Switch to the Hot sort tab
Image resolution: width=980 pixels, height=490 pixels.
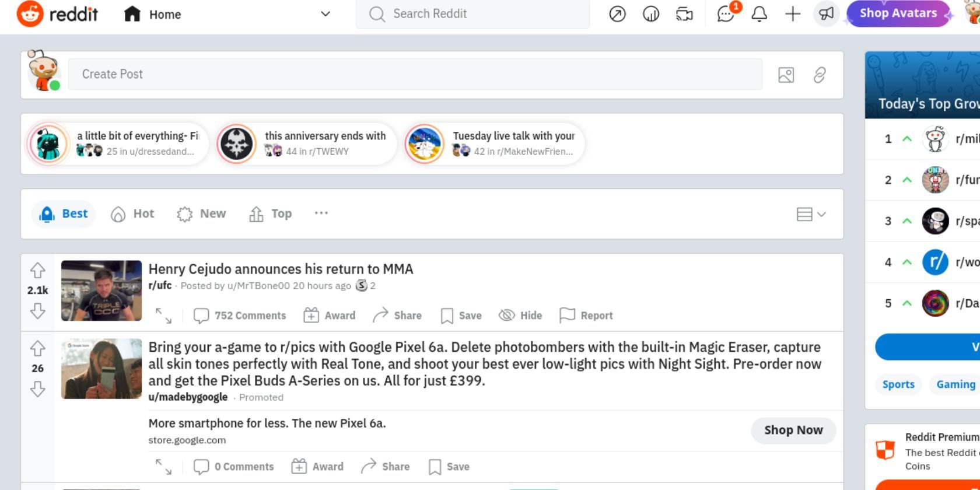tap(132, 214)
